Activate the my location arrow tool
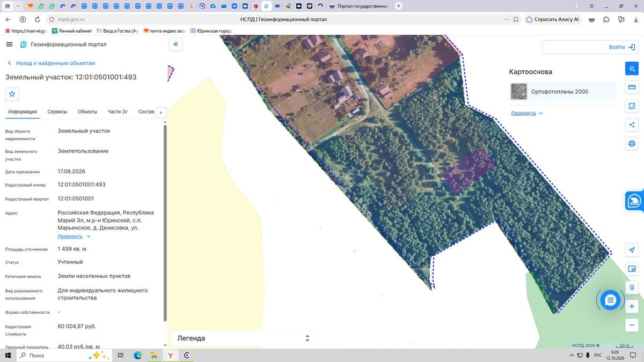This screenshot has height=362, width=644. [x=632, y=250]
